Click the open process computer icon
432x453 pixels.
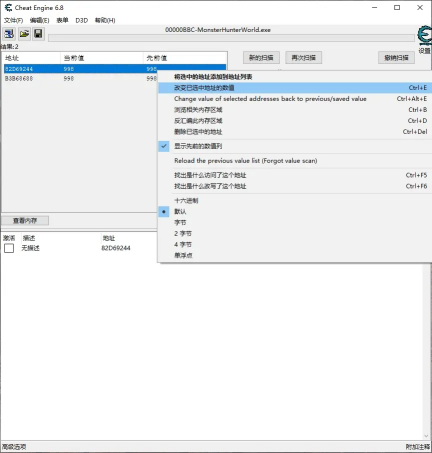(x=9, y=34)
